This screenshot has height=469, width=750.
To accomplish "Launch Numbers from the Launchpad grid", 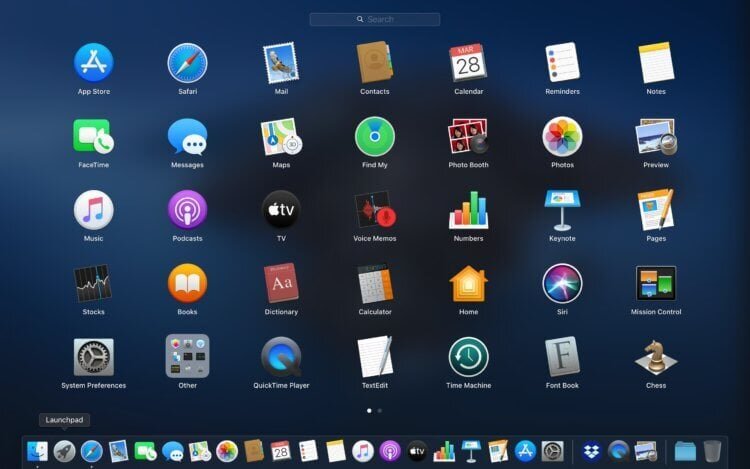I will [x=468, y=210].
